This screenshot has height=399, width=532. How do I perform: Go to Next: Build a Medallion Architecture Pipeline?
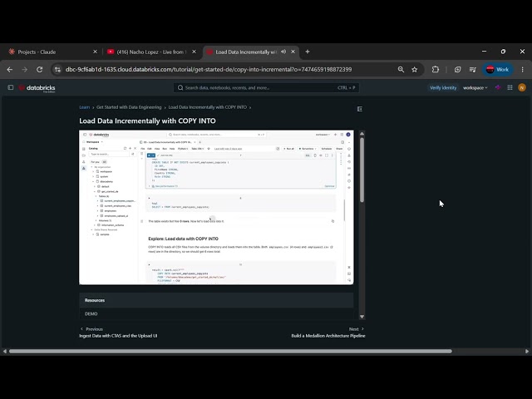tap(328, 332)
